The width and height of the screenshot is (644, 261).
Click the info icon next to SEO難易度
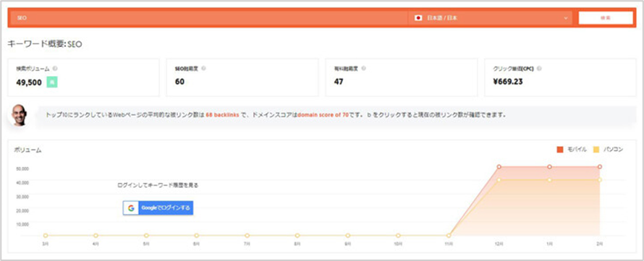pyautogui.click(x=204, y=69)
